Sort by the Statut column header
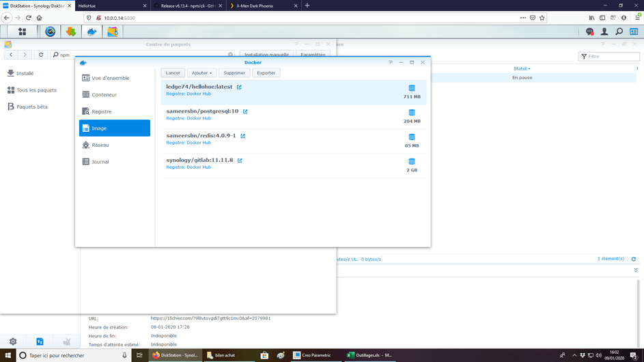 522,68
